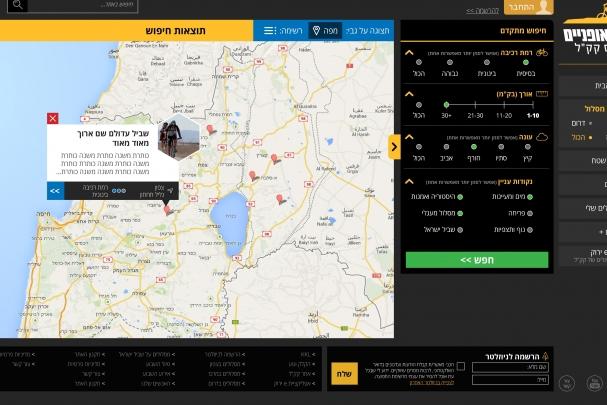
Task: Collapse the רמת רכיבה section chevron
Action: pyautogui.click(x=409, y=53)
